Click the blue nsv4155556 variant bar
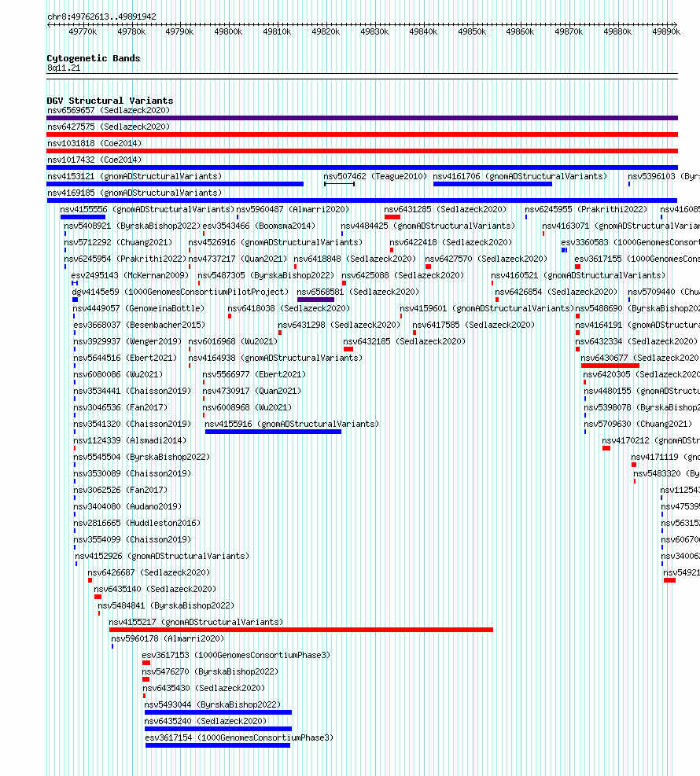Viewport: 700px width, 776px height. coord(83,217)
